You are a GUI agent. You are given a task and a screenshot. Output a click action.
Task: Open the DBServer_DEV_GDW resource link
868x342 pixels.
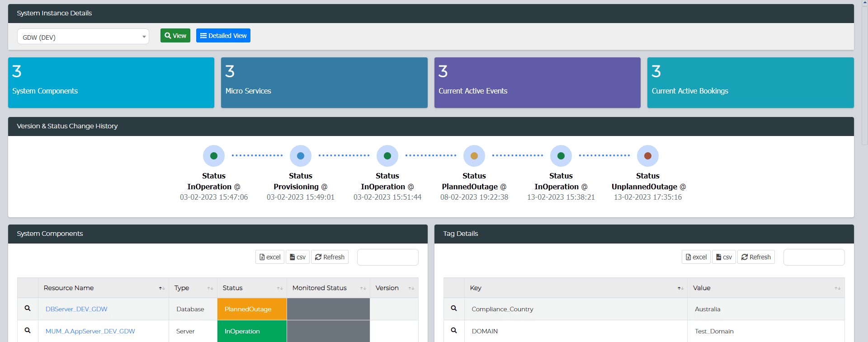coord(76,309)
